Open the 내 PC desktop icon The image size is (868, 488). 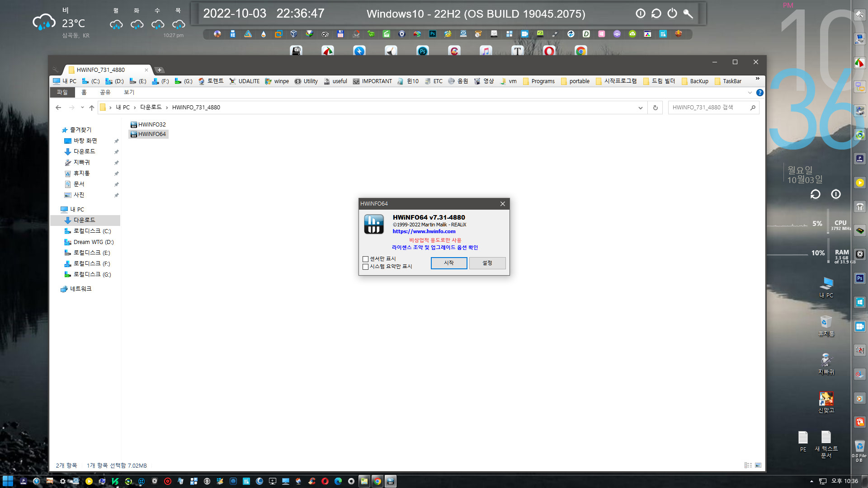click(x=826, y=287)
